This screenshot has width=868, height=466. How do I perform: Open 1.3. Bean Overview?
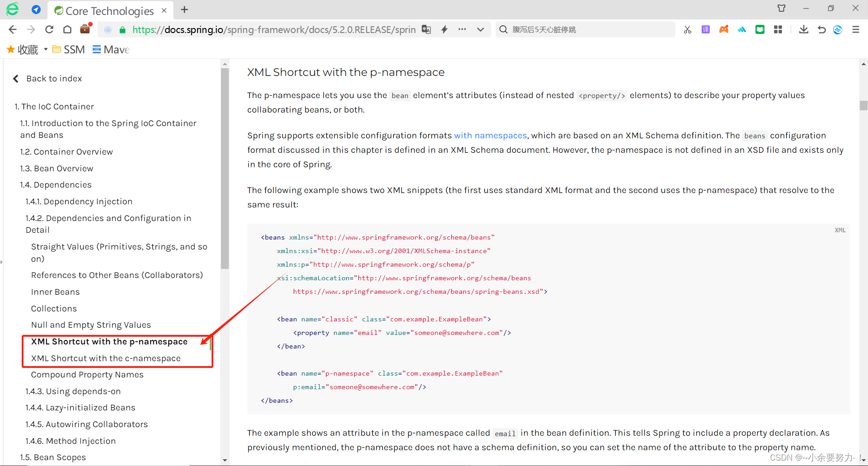[57, 169]
